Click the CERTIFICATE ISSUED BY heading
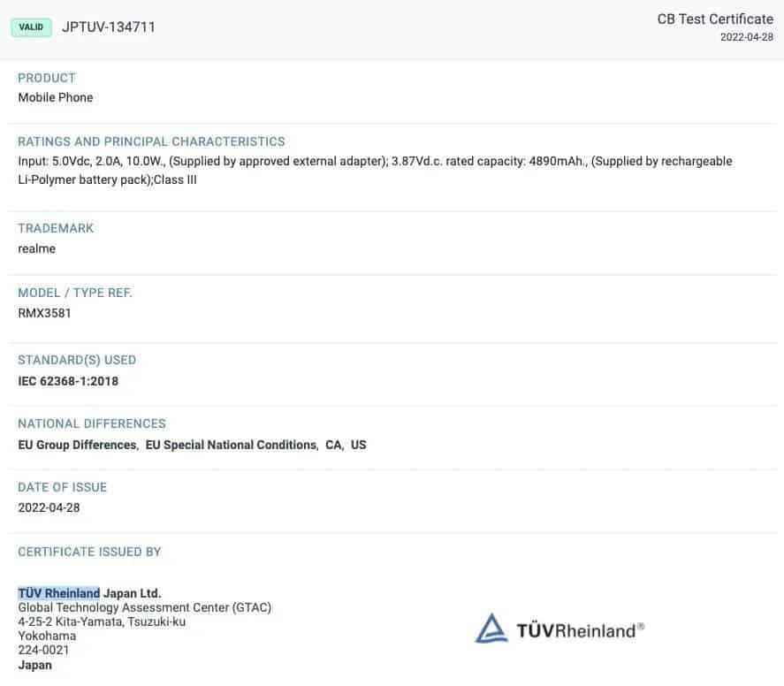784x686 pixels. (x=89, y=552)
